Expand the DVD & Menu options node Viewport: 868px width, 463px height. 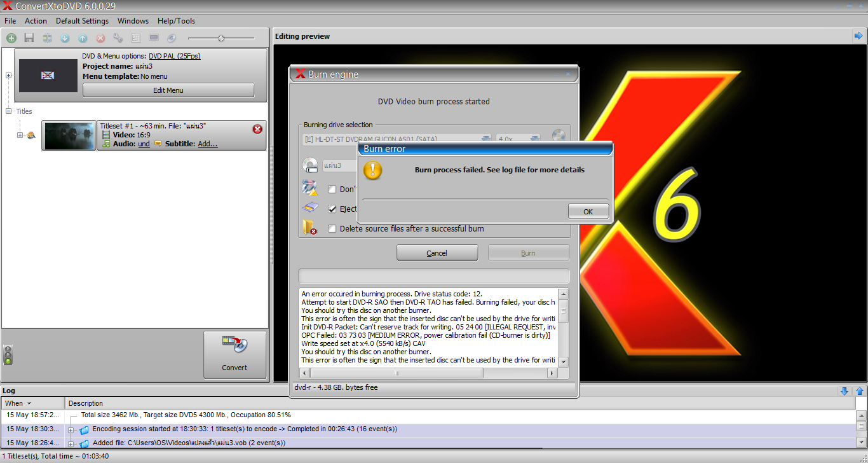(x=9, y=75)
